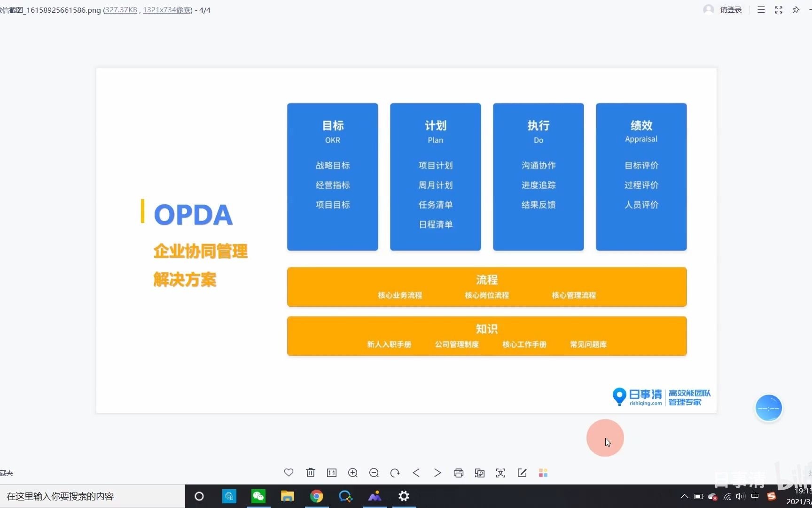Zoom out of the image
This screenshot has height=508, width=812.
coord(374,473)
